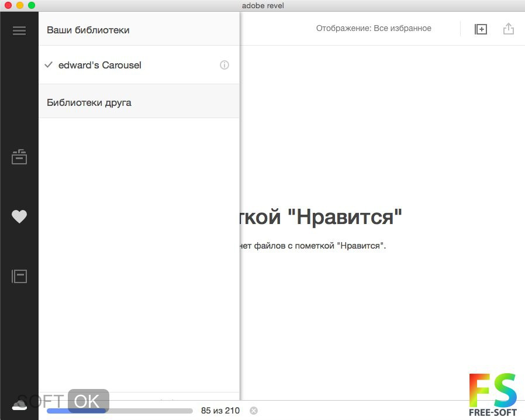Open the Отображение: Все избранное filter

click(x=374, y=29)
